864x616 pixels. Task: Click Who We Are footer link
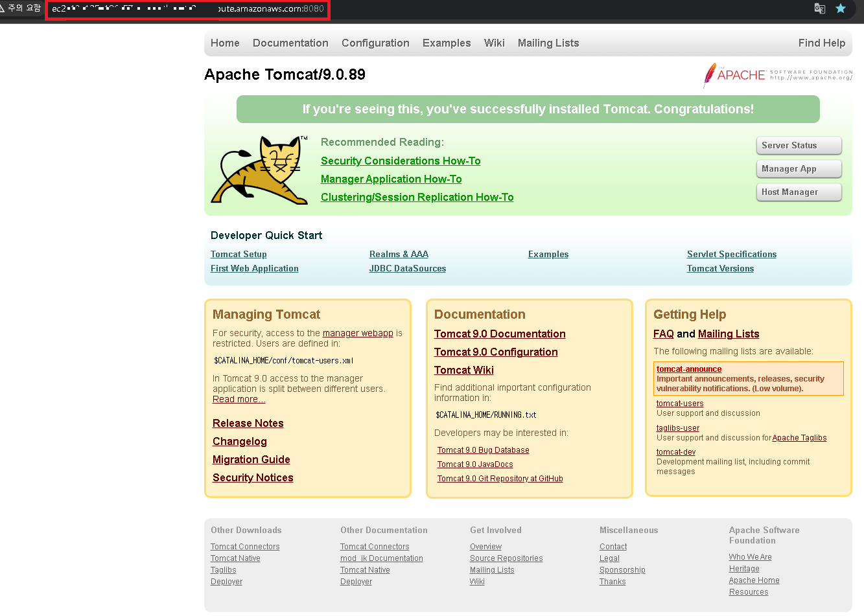(750, 557)
